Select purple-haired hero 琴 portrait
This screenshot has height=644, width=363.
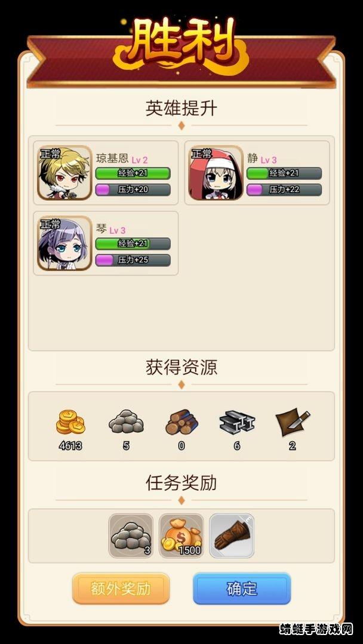point(65,243)
